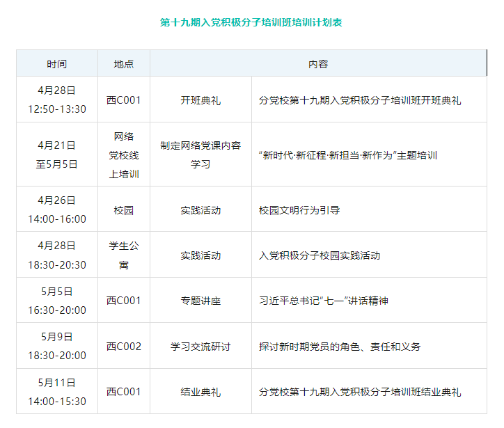
Task: Click the 学生公寓 location cell
Action: click(124, 255)
